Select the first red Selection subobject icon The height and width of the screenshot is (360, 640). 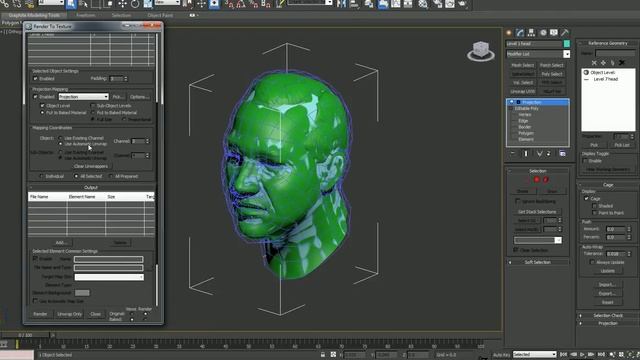coord(537,180)
